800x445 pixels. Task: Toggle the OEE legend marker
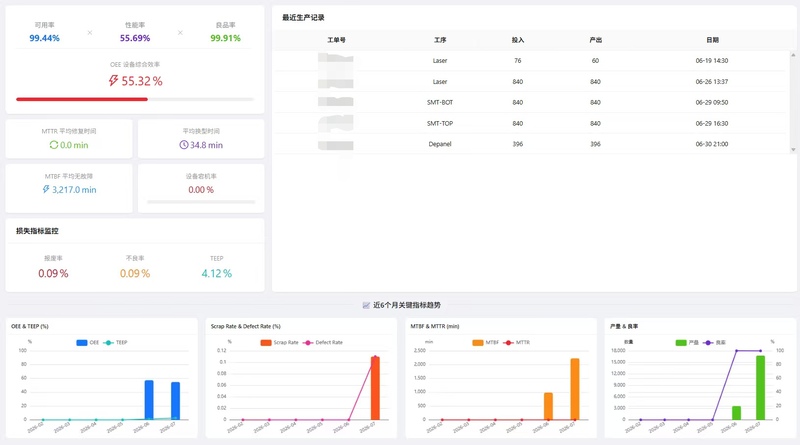point(82,342)
